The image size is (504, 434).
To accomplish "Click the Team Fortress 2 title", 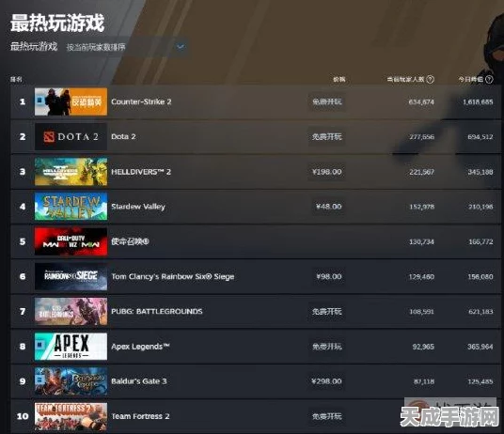I will pyautogui.click(x=140, y=416).
